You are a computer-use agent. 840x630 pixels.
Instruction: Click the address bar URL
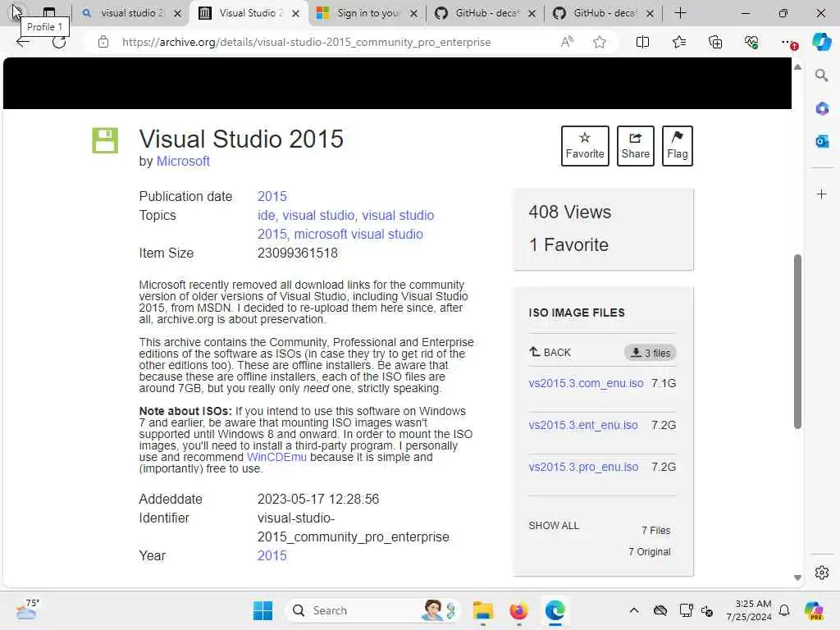pos(307,42)
